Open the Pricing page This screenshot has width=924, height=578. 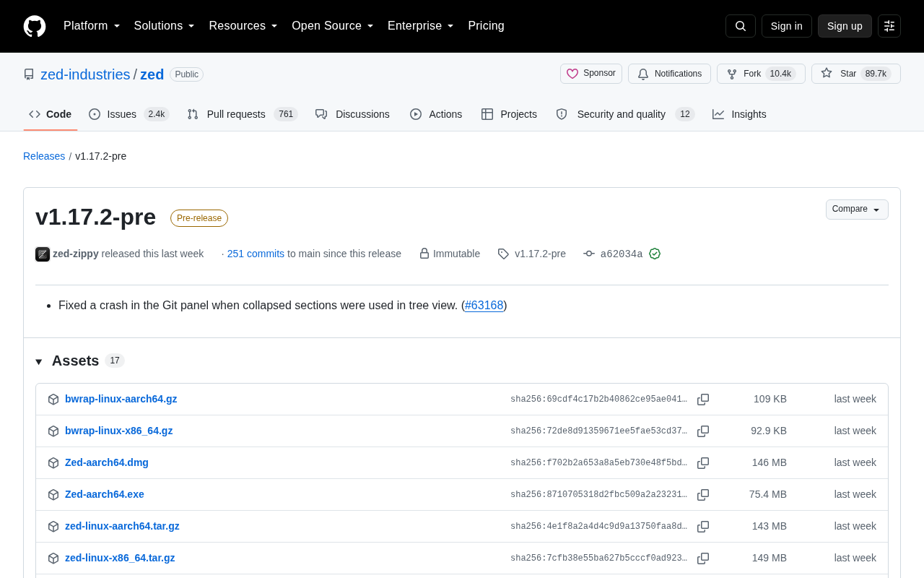(x=486, y=26)
